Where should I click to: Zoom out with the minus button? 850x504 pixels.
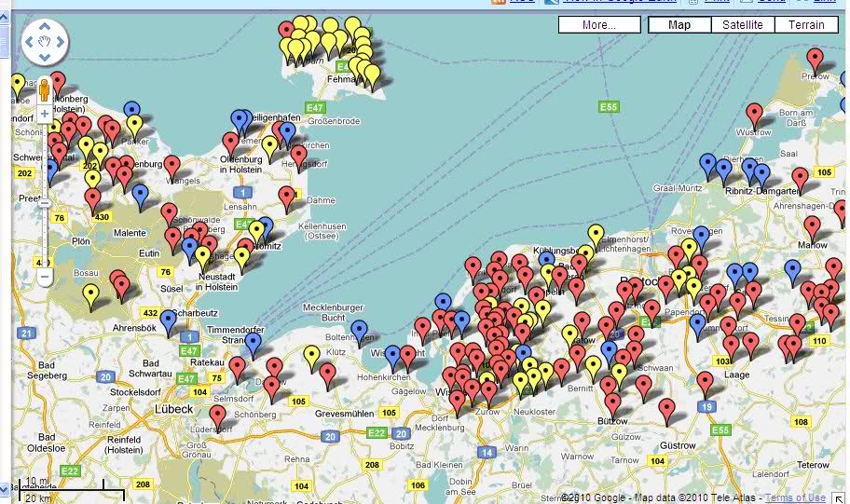click(x=45, y=277)
